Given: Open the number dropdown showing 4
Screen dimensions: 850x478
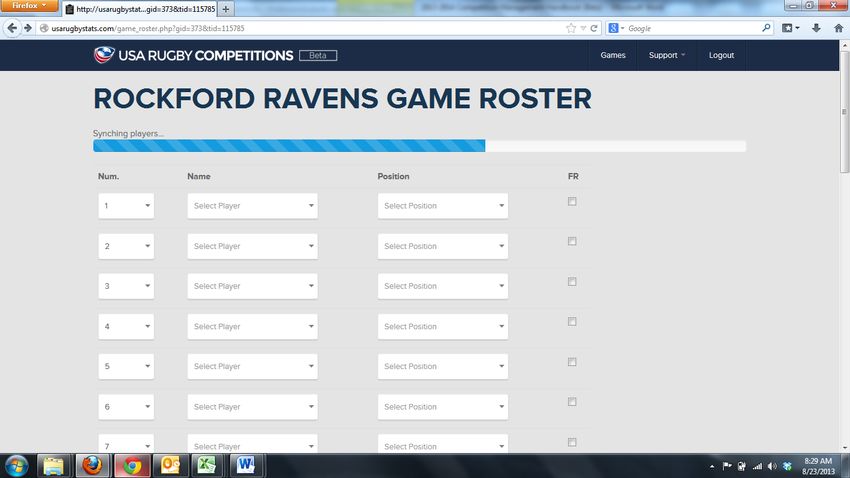Looking at the screenshot, I should point(126,326).
